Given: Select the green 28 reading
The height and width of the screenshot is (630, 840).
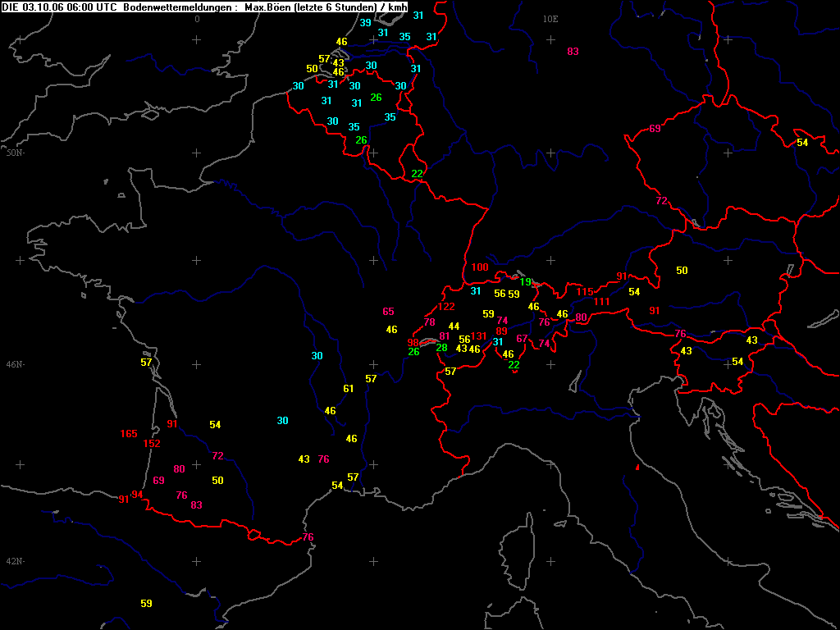Looking at the screenshot, I should coord(441,348).
